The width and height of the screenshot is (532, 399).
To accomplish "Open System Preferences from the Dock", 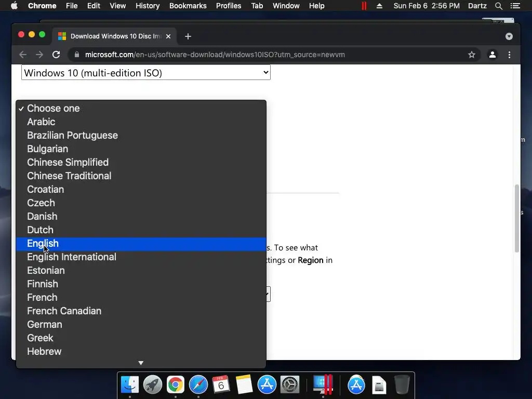I will 289,384.
